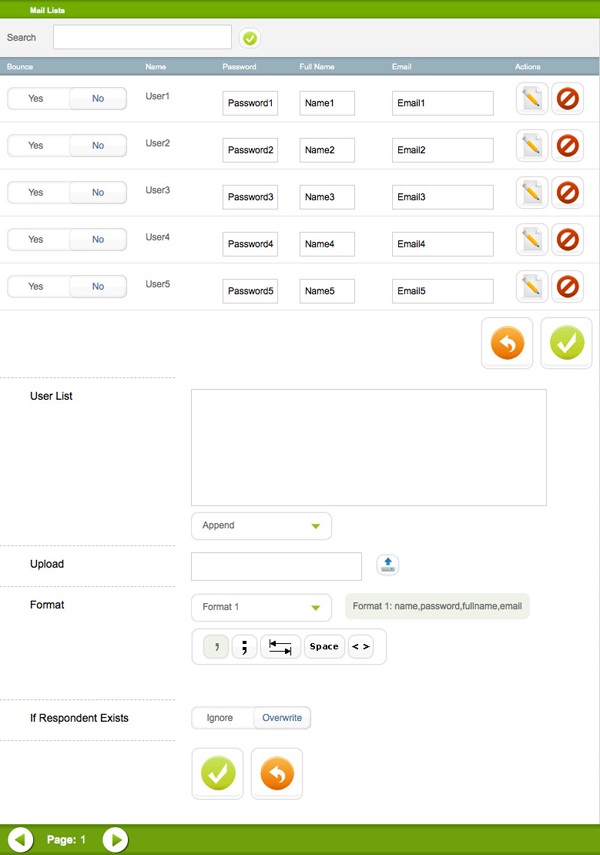Image resolution: width=600 pixels, height=855 pixels.
Task: Sort by the Email column header
Action: tap(401, 67)
